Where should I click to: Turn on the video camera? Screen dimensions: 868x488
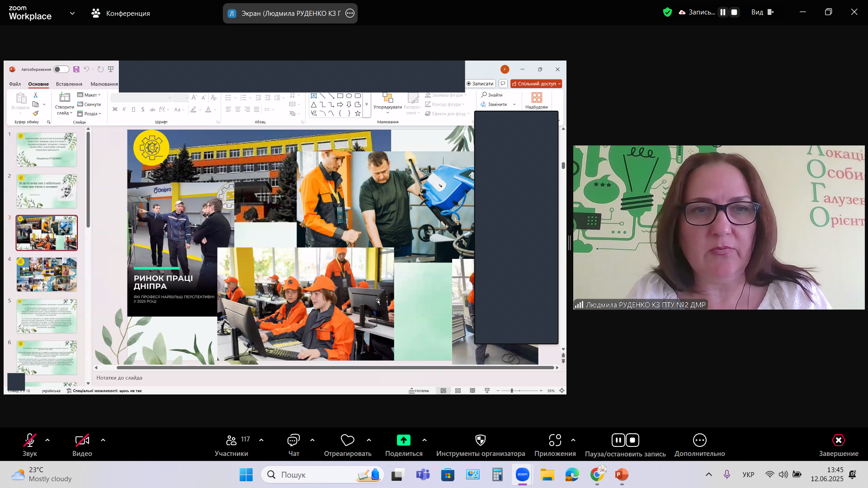coord(82,441)
